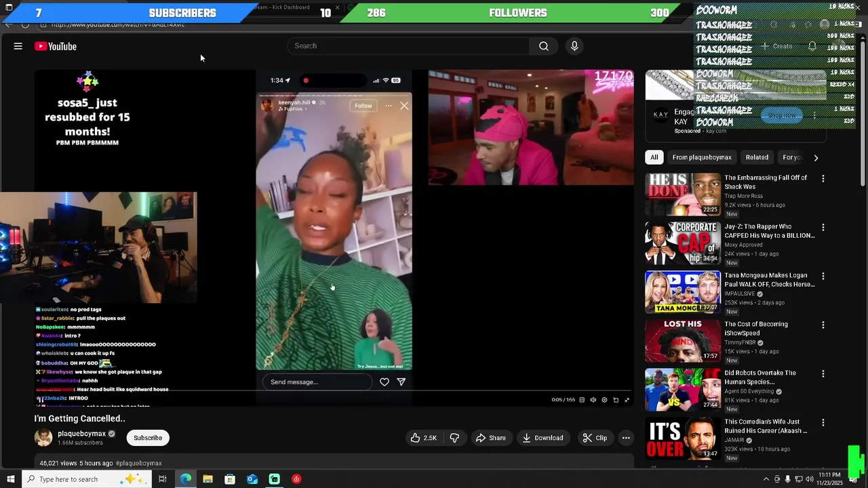Select the For you chip
This screenshot has height=488, width=868.
pos(792,157)
